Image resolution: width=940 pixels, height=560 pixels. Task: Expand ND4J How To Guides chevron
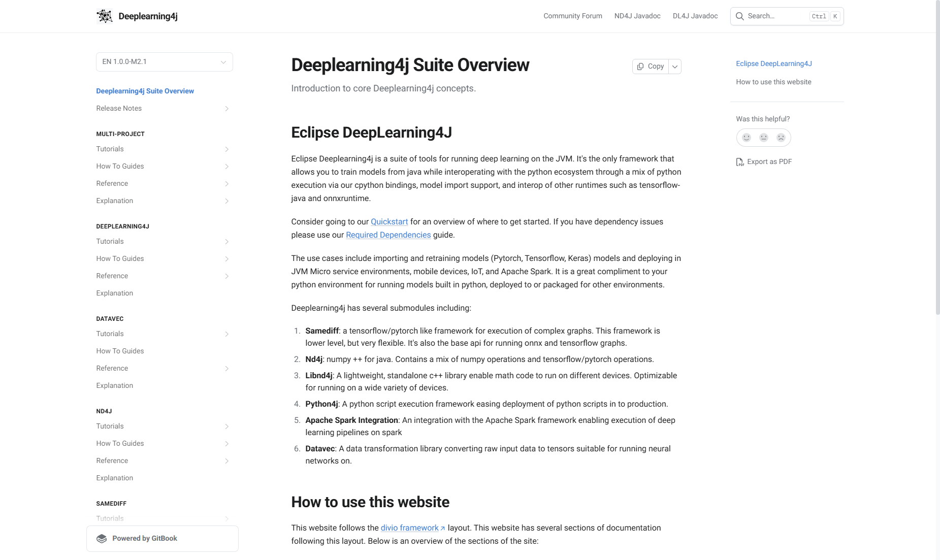226,444
